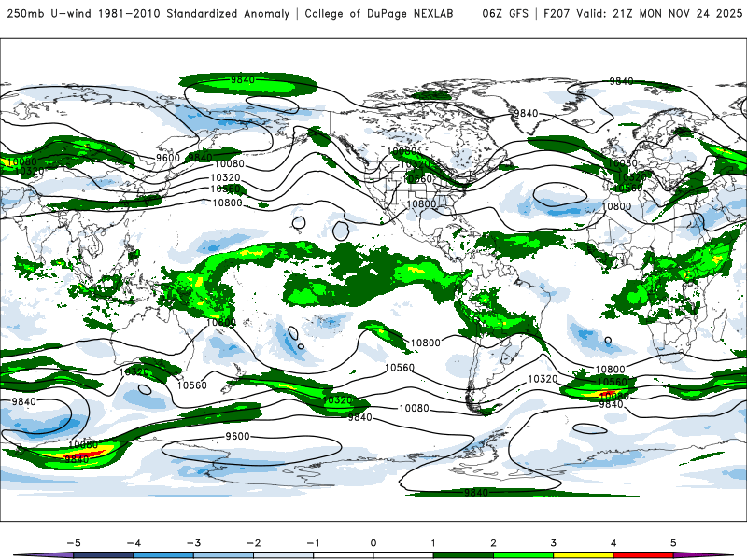Click the red 4 to 5 colorbar segment
747x560 pixels.
[643, 555]
